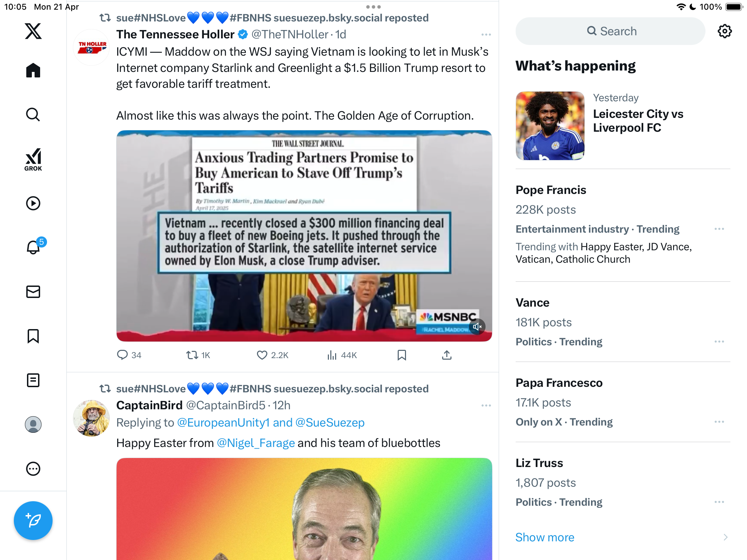
Task: Open more options for Pope Francis trend
Action: coord(719,229)
